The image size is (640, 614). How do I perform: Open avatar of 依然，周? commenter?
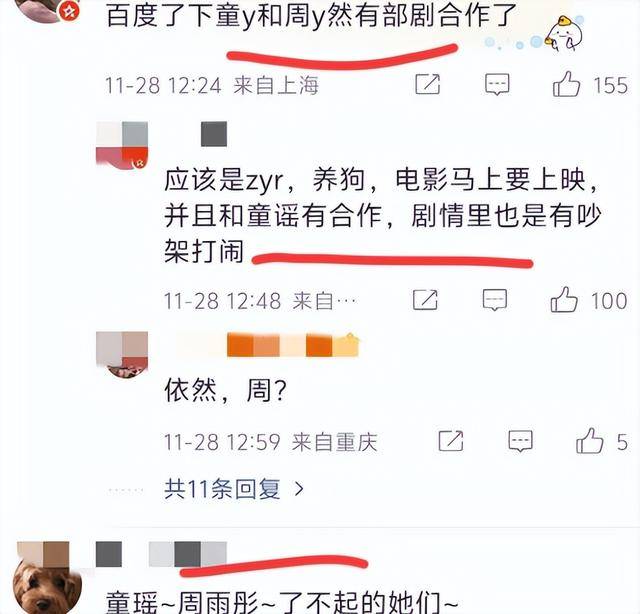[x=122, y=355]
